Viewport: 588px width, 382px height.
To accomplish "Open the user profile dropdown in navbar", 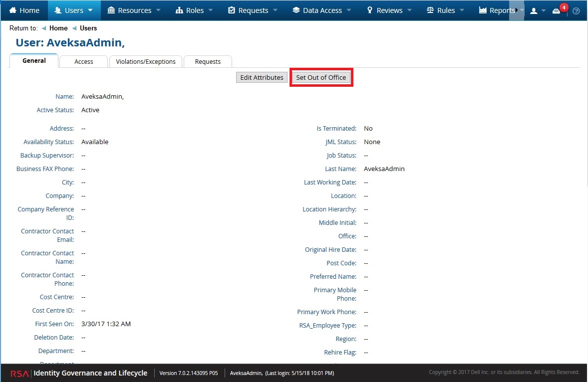I will (537, 11).
